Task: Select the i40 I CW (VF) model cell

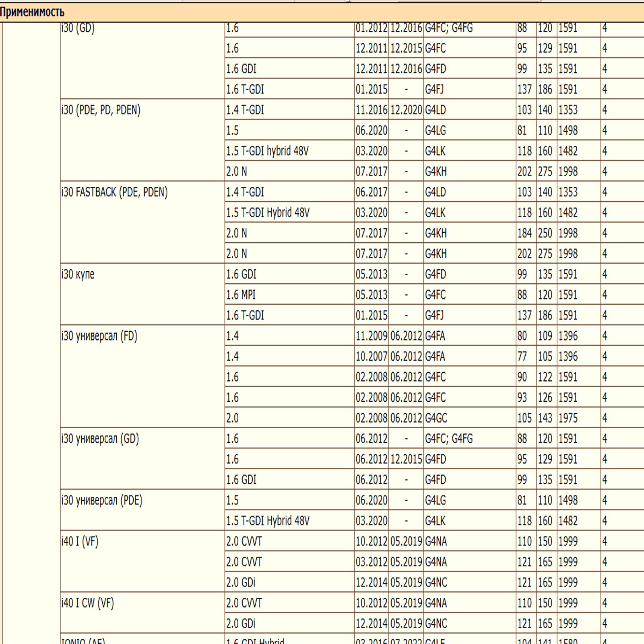Action: [88, 603]
